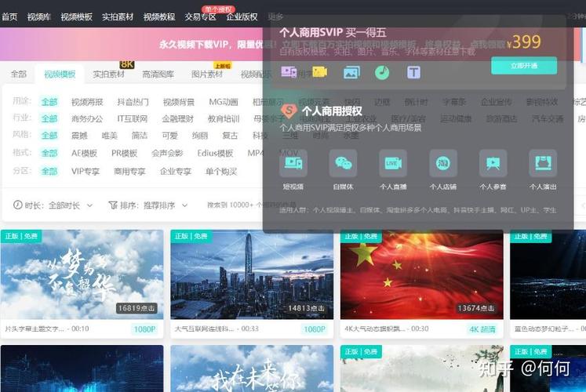The width and height of the screenshot is (586, 392).
Task: Open 交易专区 in top navigation
Action: click(200, 16)
